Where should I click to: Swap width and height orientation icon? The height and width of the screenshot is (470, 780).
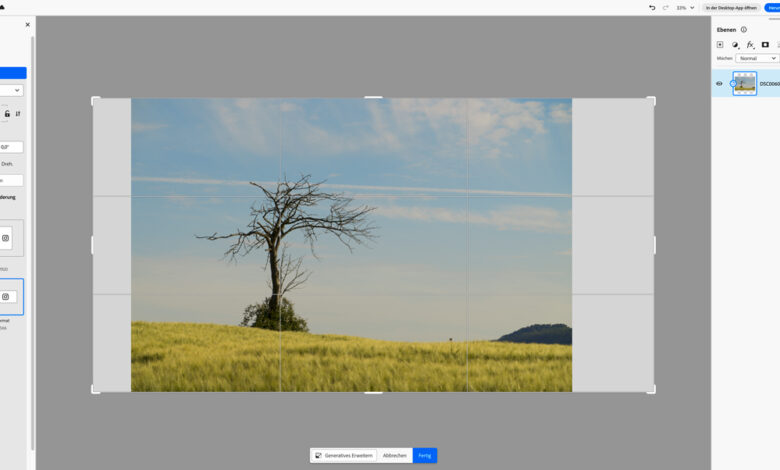[18, 114]
